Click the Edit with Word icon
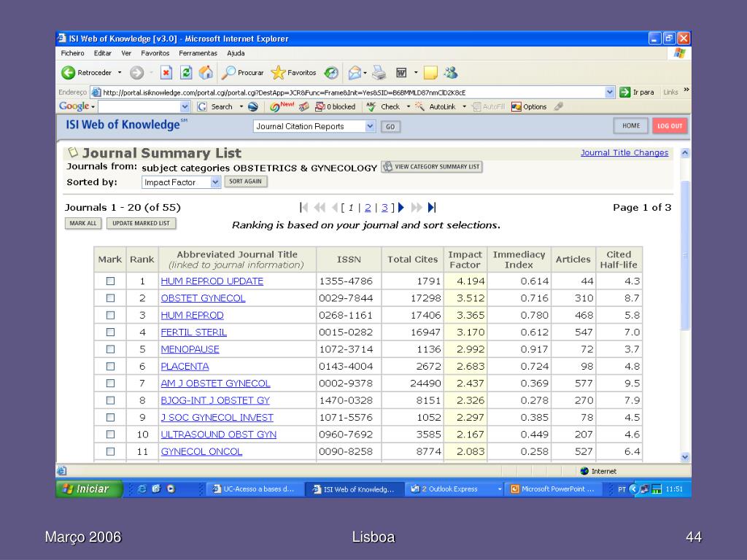Screen dimensions: 747x560 pyautogui.click(x=402, y=72)
